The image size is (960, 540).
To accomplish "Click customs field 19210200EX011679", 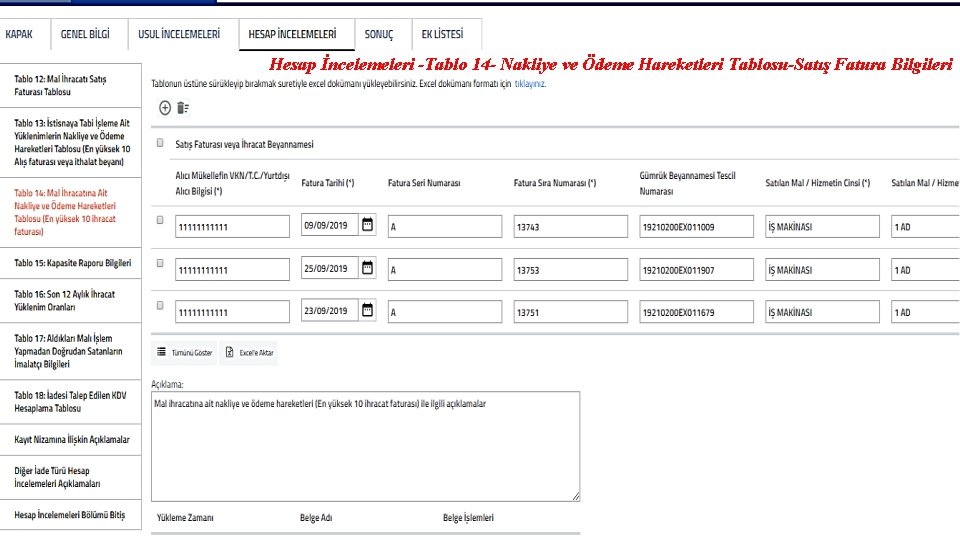I will pyautogui.click(x=697, y=312).
